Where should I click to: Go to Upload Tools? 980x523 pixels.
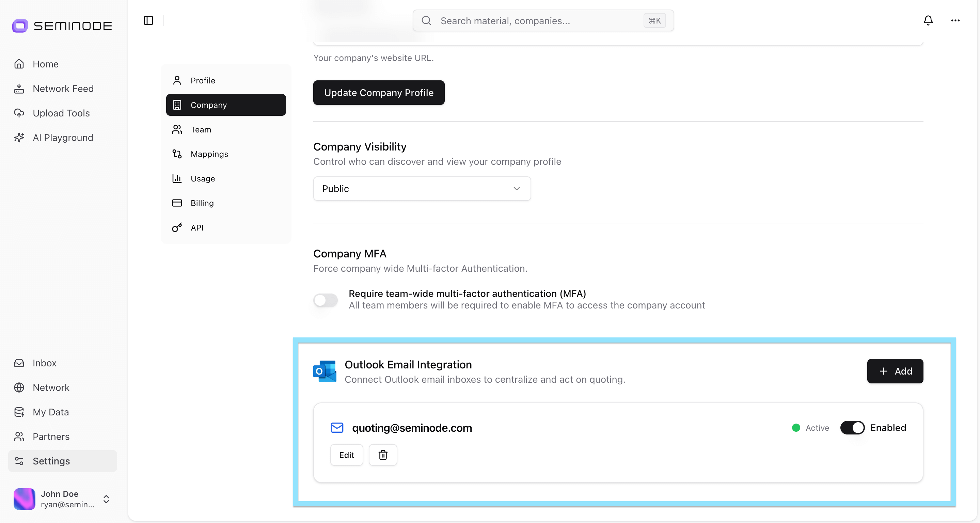(x=61, y=113)
